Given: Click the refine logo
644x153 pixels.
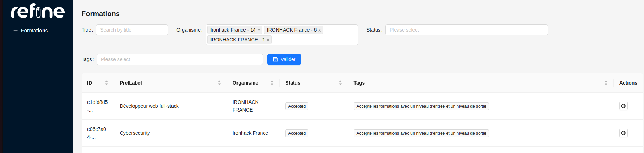Looking at the screenshot, I should 38,11.
